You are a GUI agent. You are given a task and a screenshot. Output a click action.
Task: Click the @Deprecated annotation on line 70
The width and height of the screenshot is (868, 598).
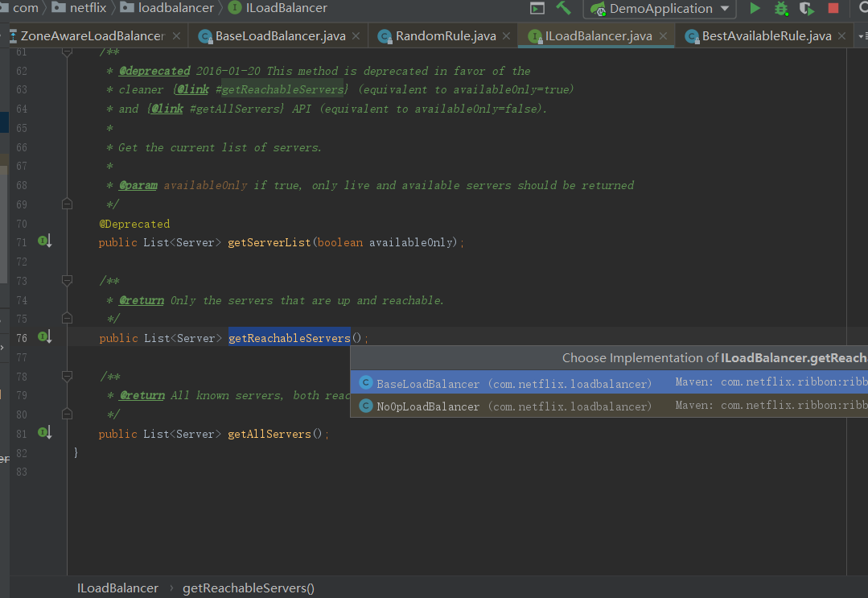[134, 224]
